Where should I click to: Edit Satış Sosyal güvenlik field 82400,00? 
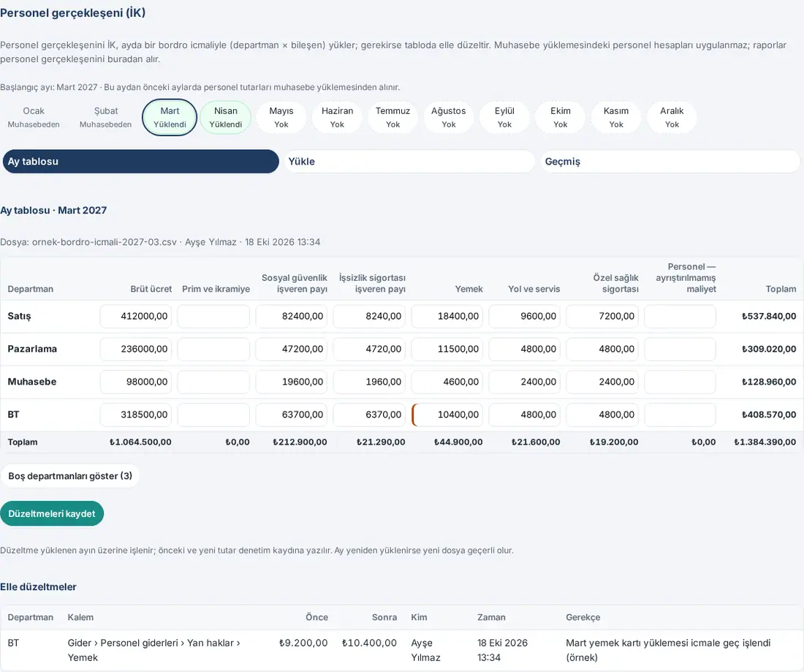[x=292, y=317]
